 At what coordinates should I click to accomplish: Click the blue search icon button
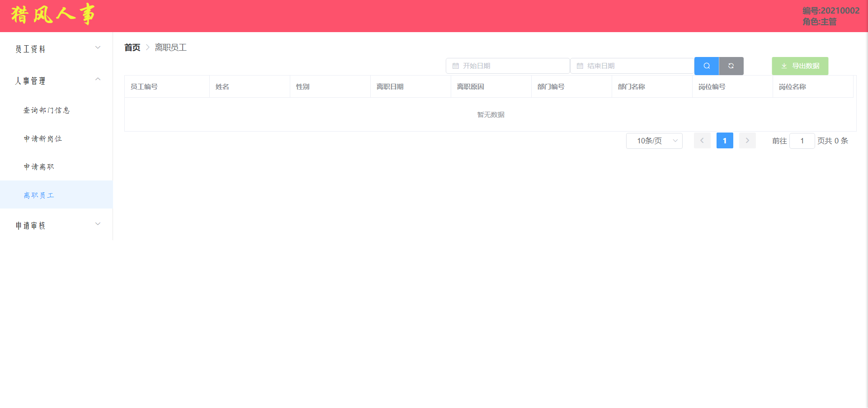click(x=707, y=66)
